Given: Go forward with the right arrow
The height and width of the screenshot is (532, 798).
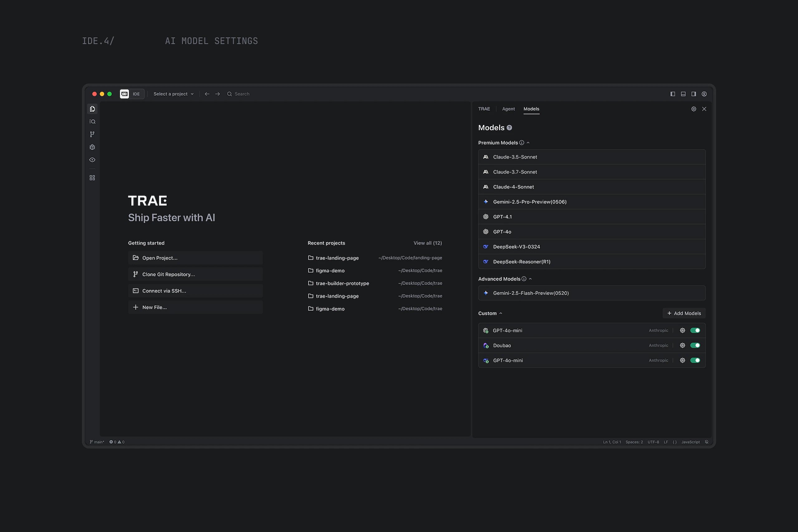Looking at the screenshot, I should (218, 94).
